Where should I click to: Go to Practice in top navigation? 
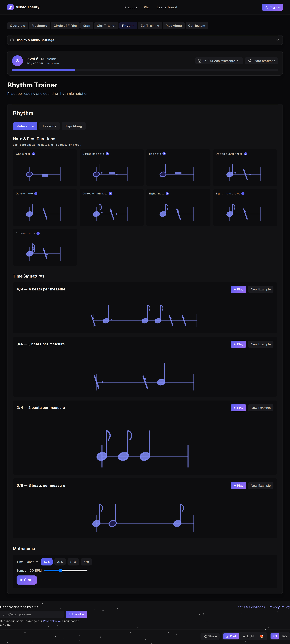point(131,7)
